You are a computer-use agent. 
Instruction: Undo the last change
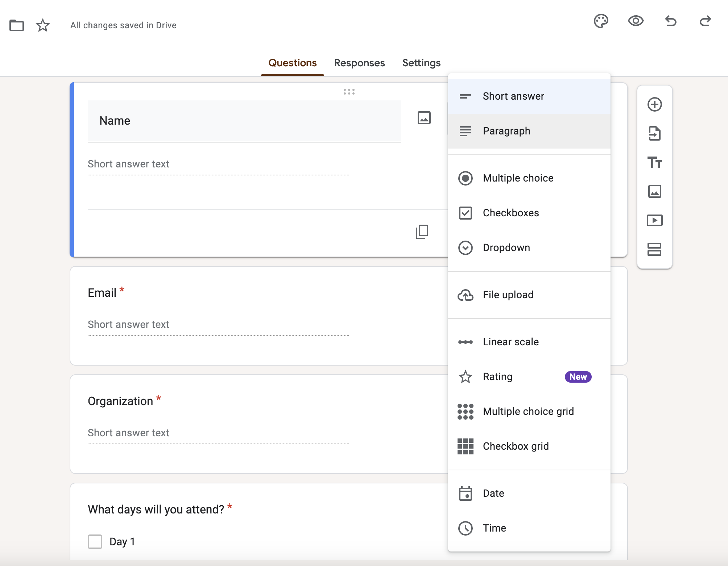[671, 21]
